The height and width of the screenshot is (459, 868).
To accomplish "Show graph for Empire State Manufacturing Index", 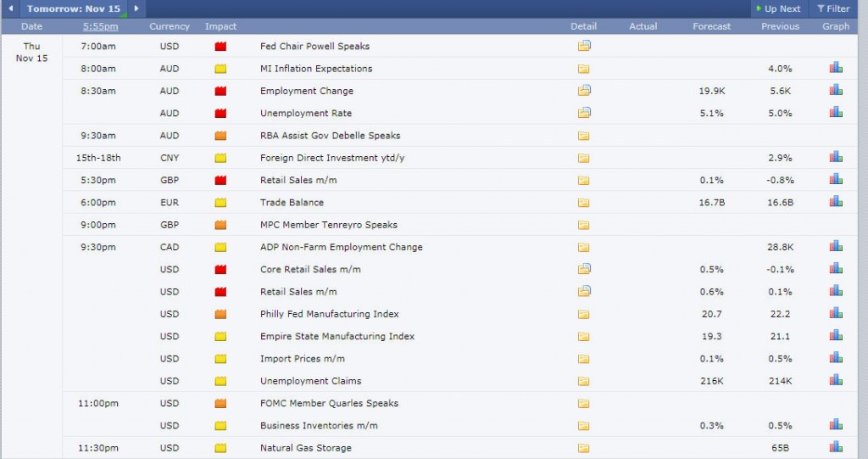I will (836, 335).
